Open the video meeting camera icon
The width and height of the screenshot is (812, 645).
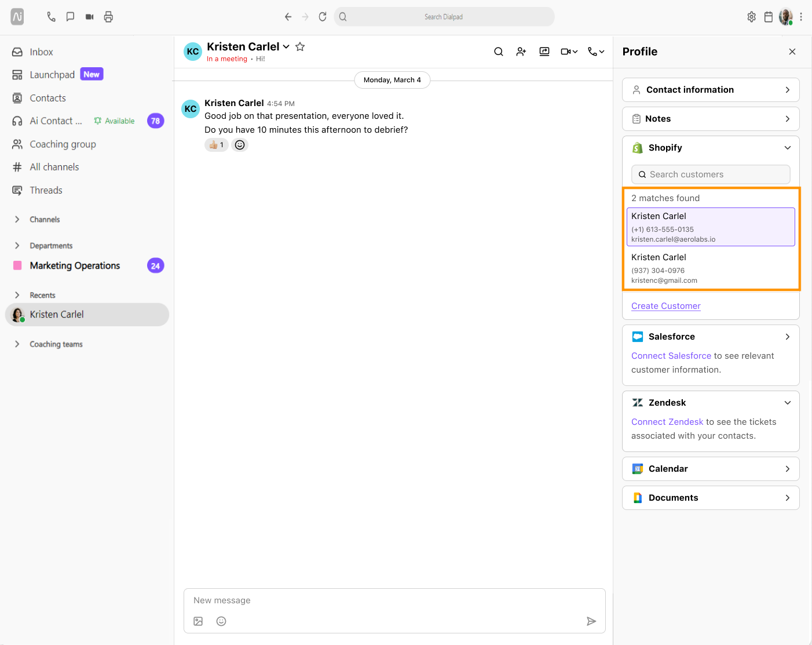(x=89, y=17)
